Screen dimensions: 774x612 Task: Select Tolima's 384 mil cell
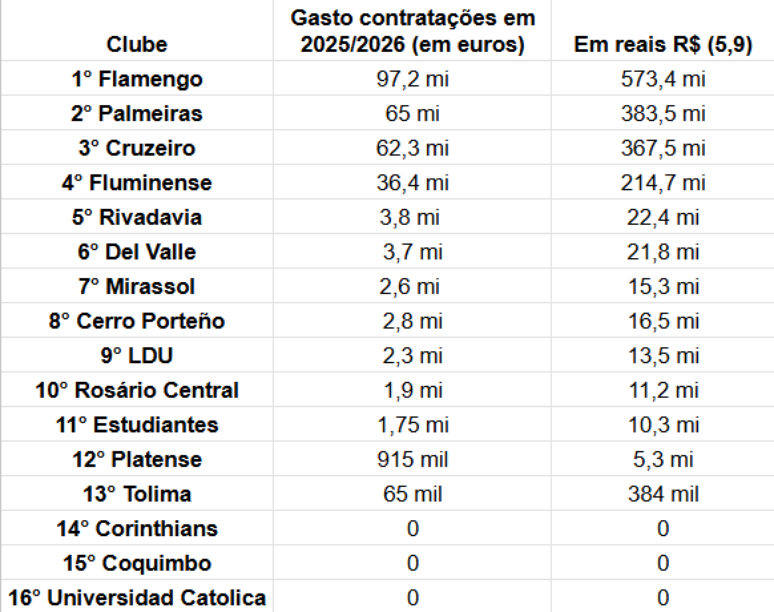coord(662,493)
